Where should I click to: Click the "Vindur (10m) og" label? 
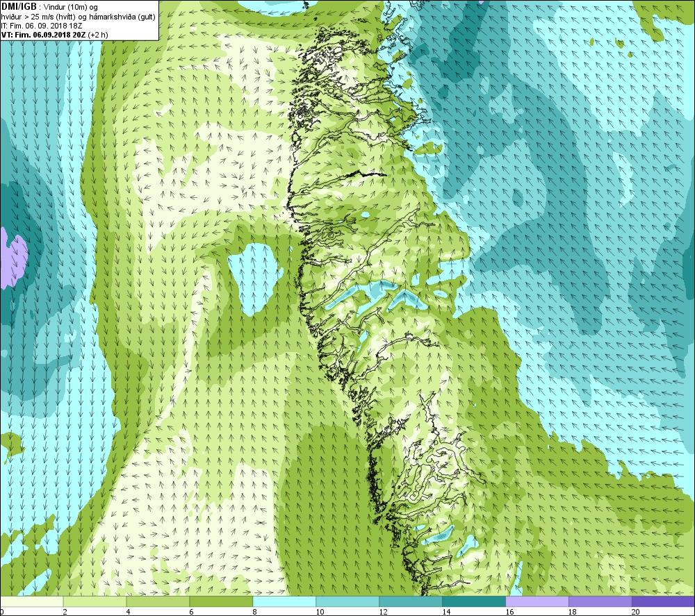[x=71, y=8]
